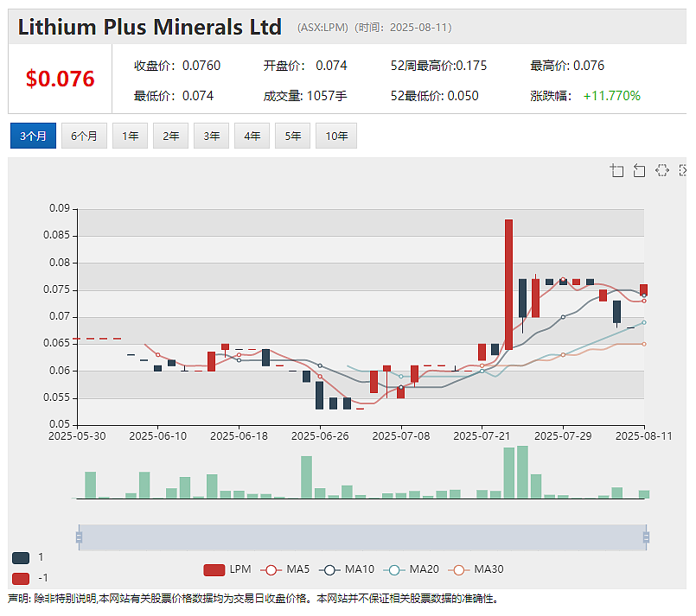Click the +11.770% change percentage
696x616 pixels.
pos(611,96)
